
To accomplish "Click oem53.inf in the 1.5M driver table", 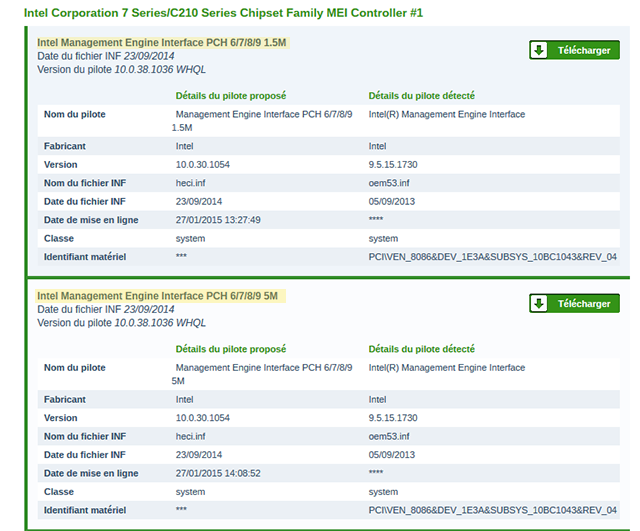I will (x=389, y=183).
